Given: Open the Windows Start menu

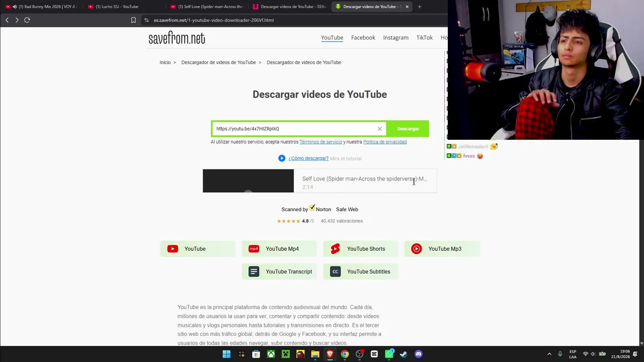Looking at the screenshot, I should (x=226, y=354).
